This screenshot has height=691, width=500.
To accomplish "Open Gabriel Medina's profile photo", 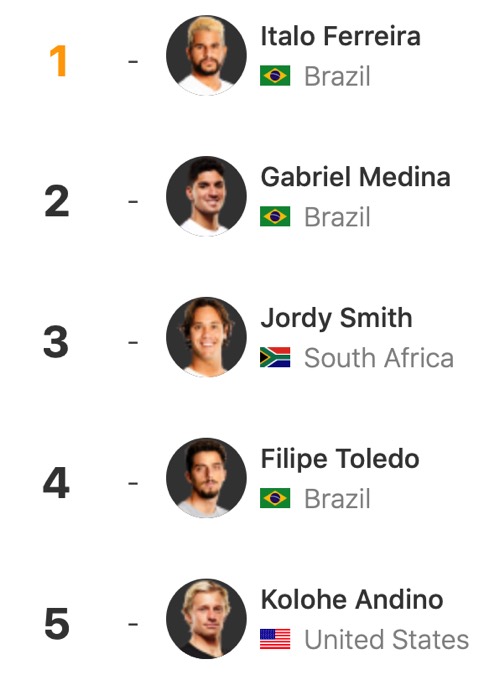I will pos(206,197).
